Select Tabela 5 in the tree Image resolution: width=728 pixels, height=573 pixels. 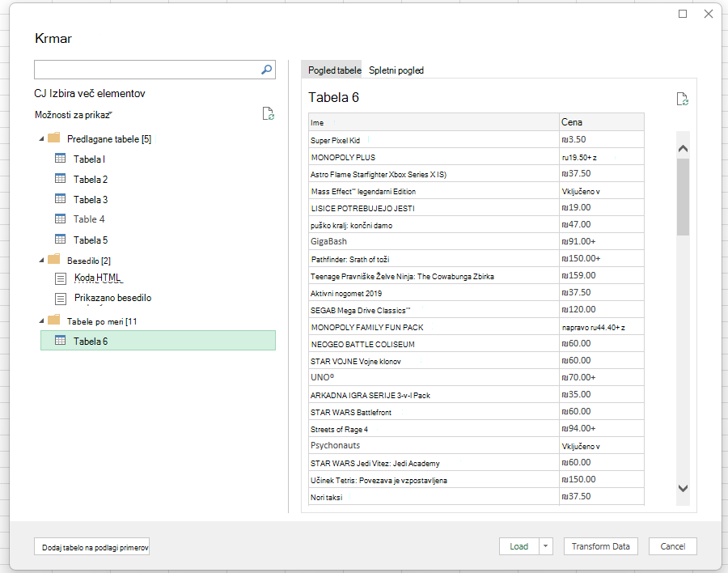click(x=91, y=240)
